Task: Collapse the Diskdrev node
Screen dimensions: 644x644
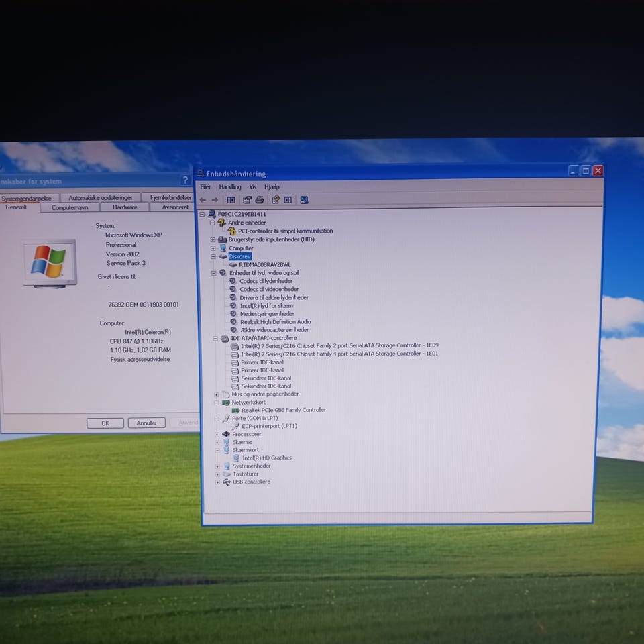Action: 213,256
